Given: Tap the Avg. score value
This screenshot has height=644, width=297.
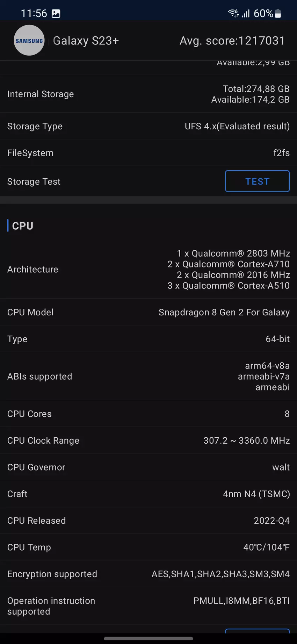Looking at the screenshot, I should click(232, 41).
